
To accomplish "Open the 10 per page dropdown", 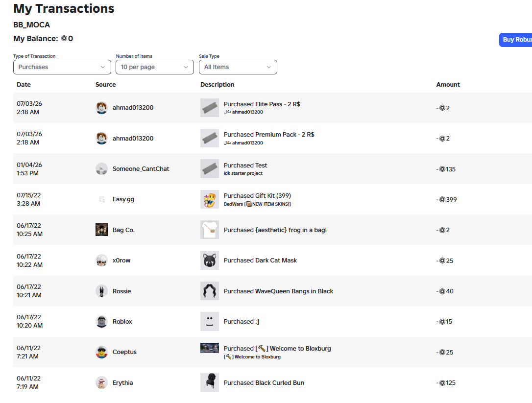I will [155, 67].
